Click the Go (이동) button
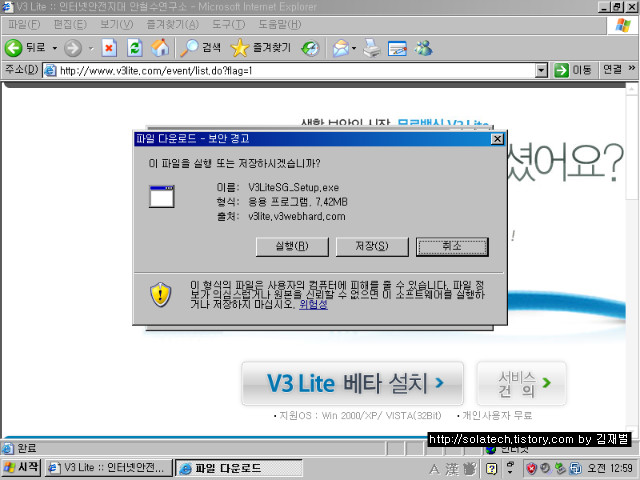This screenshot has height=480, width=640. [x=573, y=70]
